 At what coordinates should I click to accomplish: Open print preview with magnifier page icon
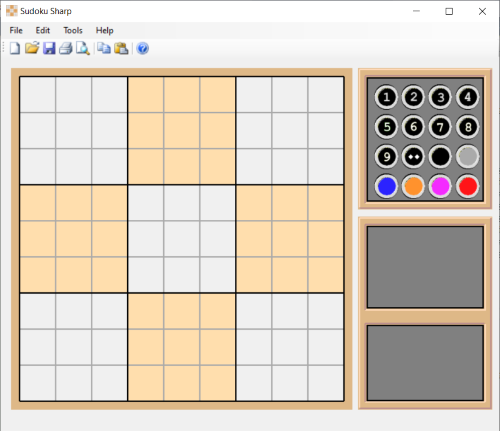click(83, 48)
